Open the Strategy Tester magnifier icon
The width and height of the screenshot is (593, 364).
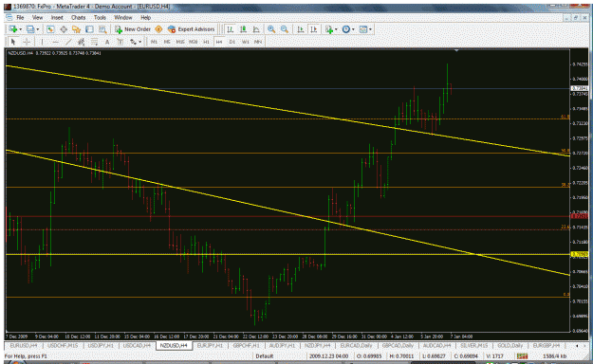pos(102,29)
